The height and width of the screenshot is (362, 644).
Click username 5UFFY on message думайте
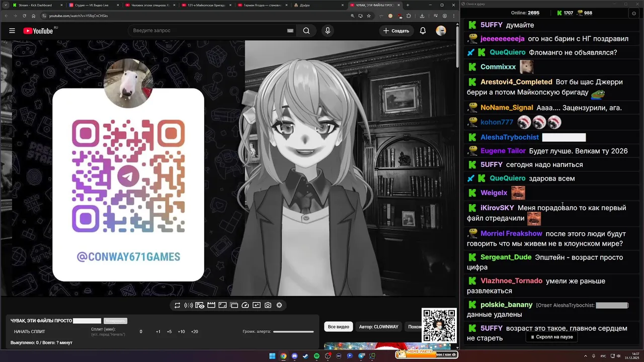(x=492, y=25)
